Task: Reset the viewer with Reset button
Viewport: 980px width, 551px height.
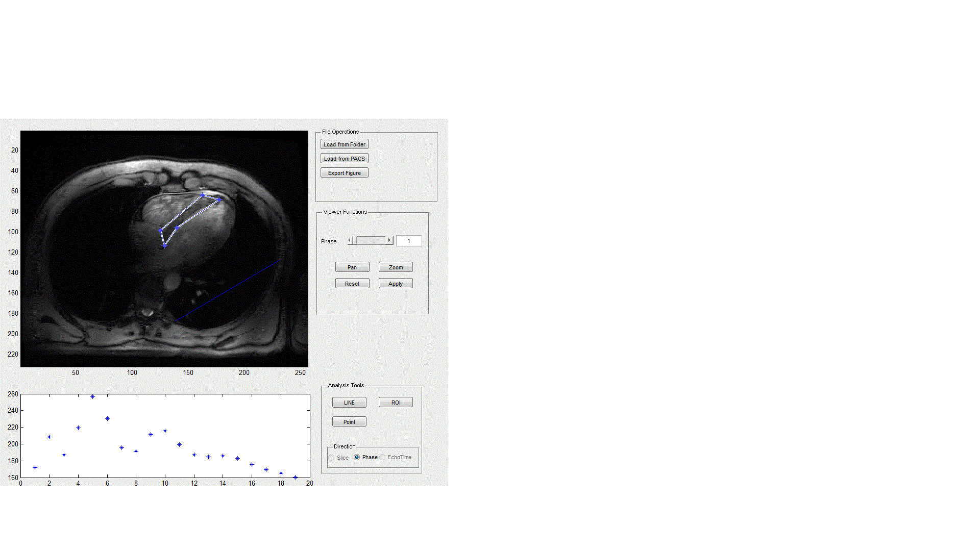Action: tap(352, 284)
